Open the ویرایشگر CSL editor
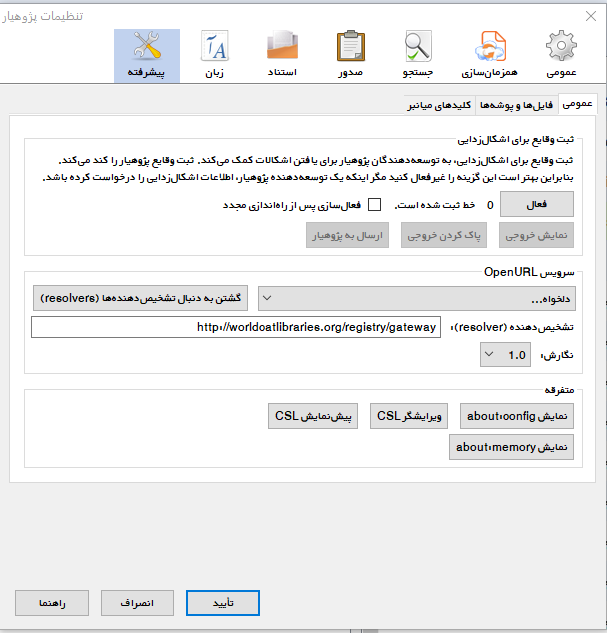The image size is (607, 633). [410, 415]
